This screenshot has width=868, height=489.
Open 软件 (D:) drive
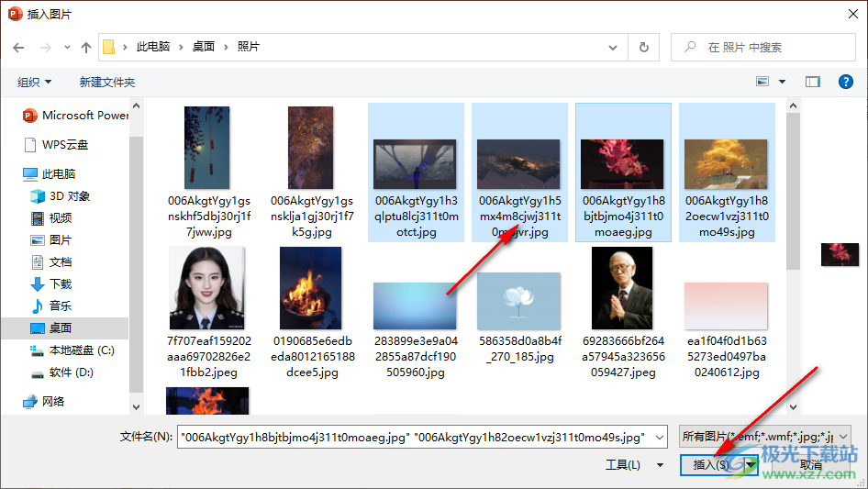click(x=61, y=372)
